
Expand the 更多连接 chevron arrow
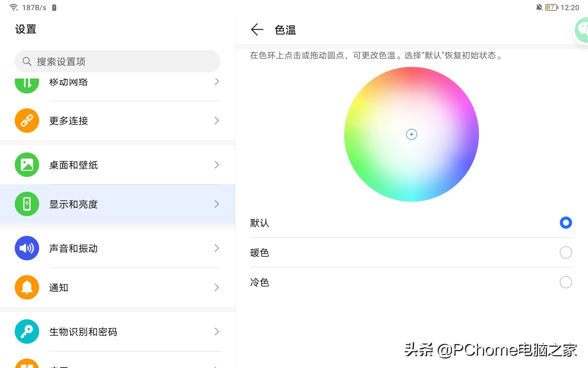click(217, 121)
